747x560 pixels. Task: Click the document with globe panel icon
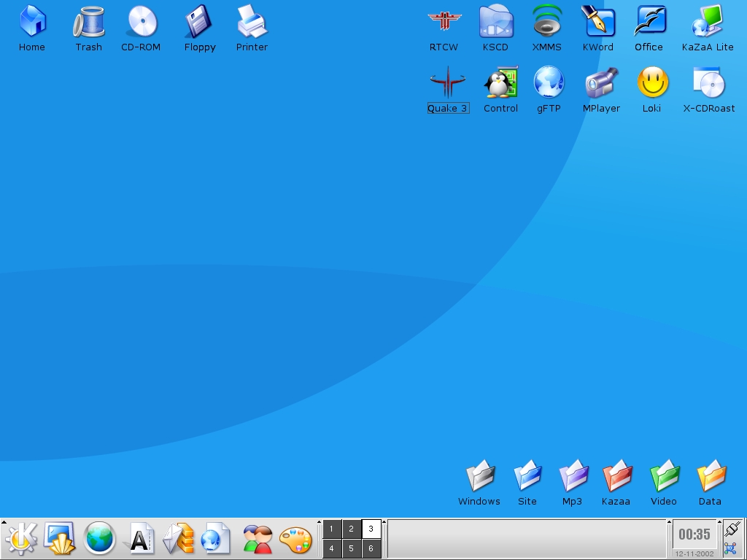(x=217, y=539)
